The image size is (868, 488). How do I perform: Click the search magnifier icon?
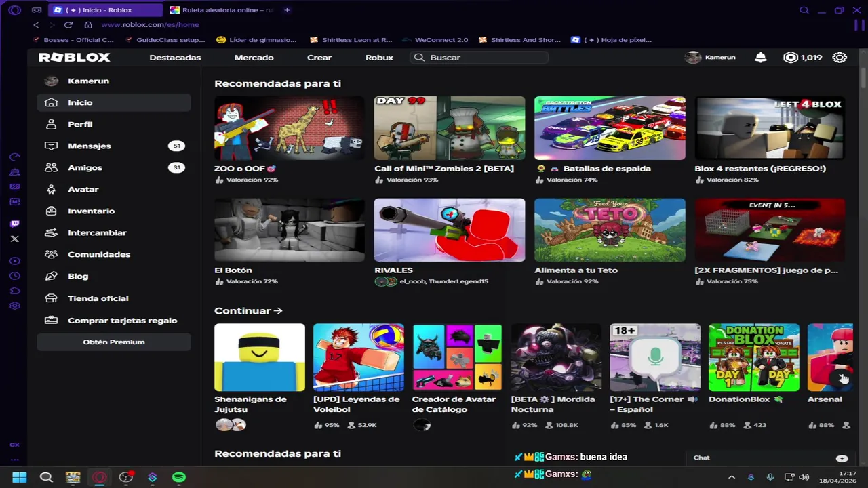coord(419,58)
